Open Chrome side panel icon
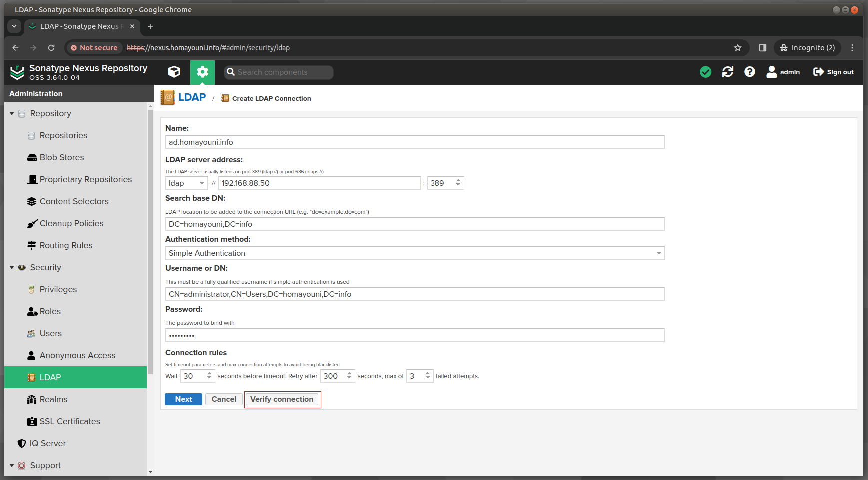This screenshot has width=868, height=480. (762, 48)
